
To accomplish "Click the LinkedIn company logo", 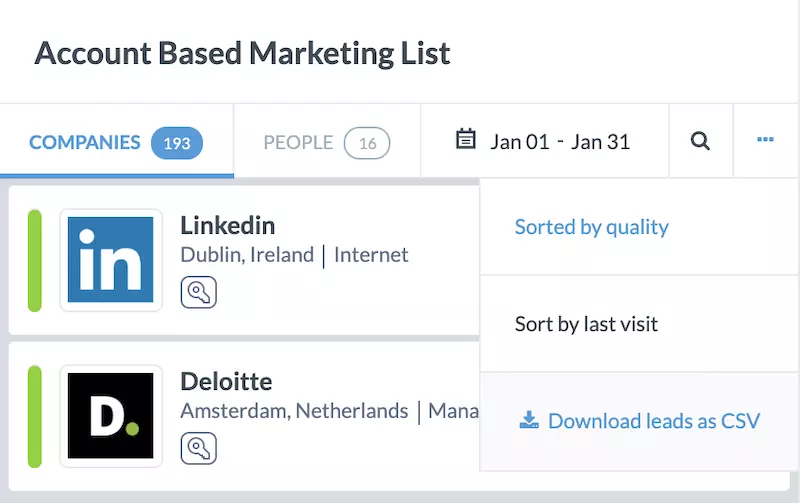I will [x=110, y=260].
